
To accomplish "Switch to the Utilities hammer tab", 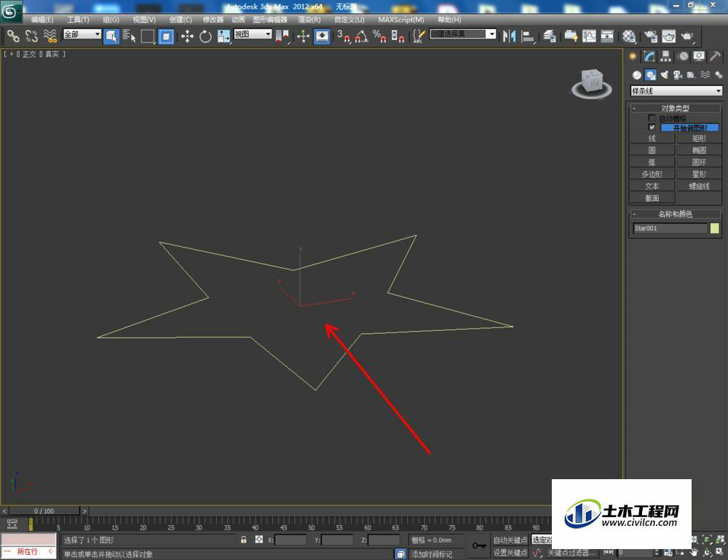I will 716,56.
